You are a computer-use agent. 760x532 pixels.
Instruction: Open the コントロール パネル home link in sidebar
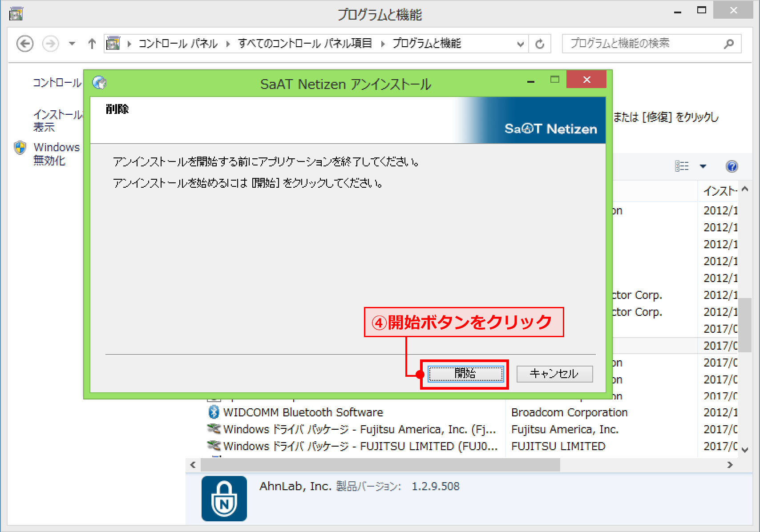[x=57, y=83]
